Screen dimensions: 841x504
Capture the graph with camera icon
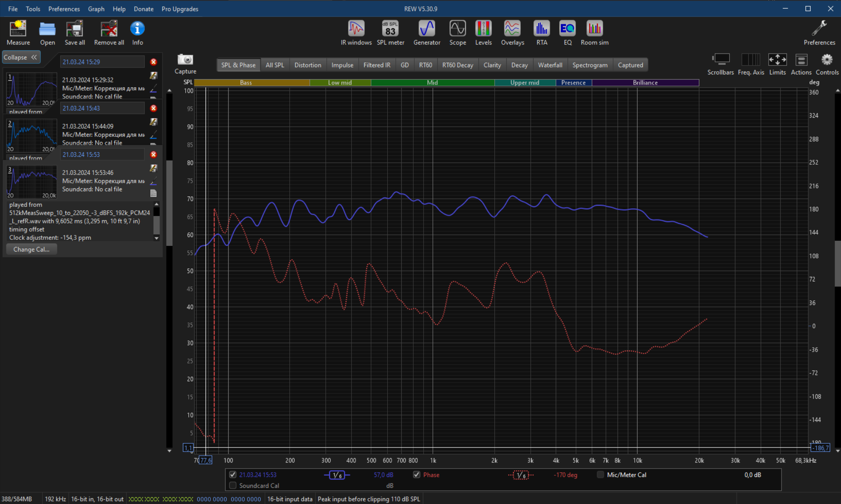point(185,64)
